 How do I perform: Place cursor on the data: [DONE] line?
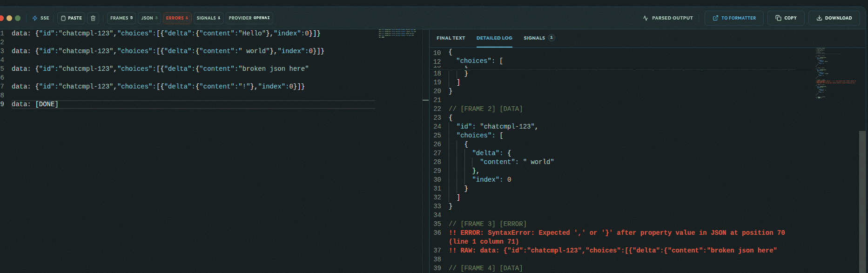(35, 104)
